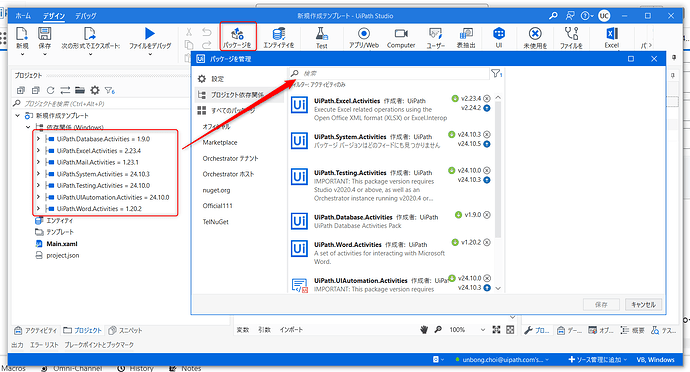Viewport: 690px width, 372px height.
Task: Remove UiPath.Excel.Activities v2.23.4 with X icon
Action: point(487,99)
